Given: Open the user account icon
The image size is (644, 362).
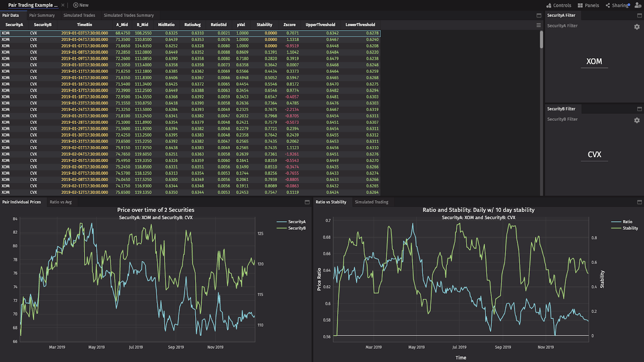Looking at the screenshot, I should tap(638, 5).
